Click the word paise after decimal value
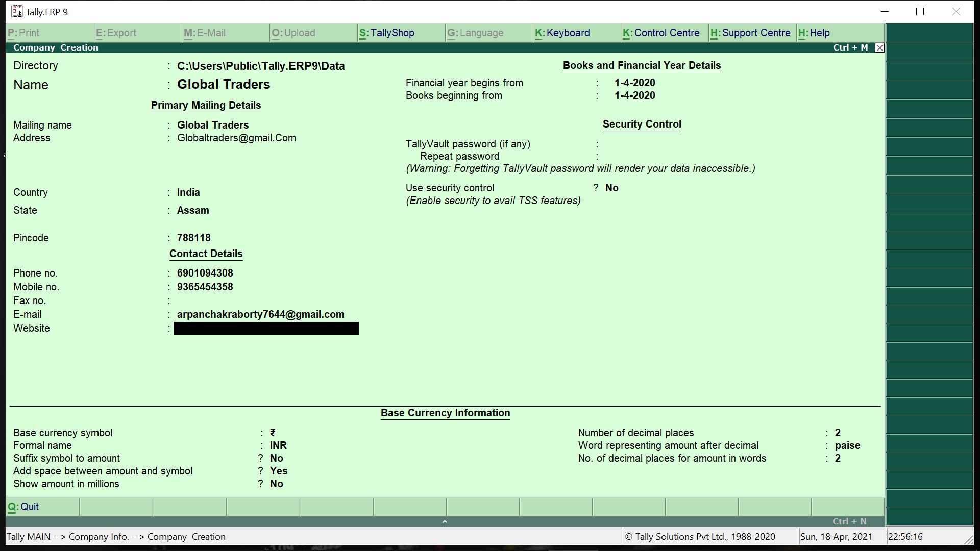The height and width of the screenshot is (551, 980). pyautogui.click(x=847, y=445)
